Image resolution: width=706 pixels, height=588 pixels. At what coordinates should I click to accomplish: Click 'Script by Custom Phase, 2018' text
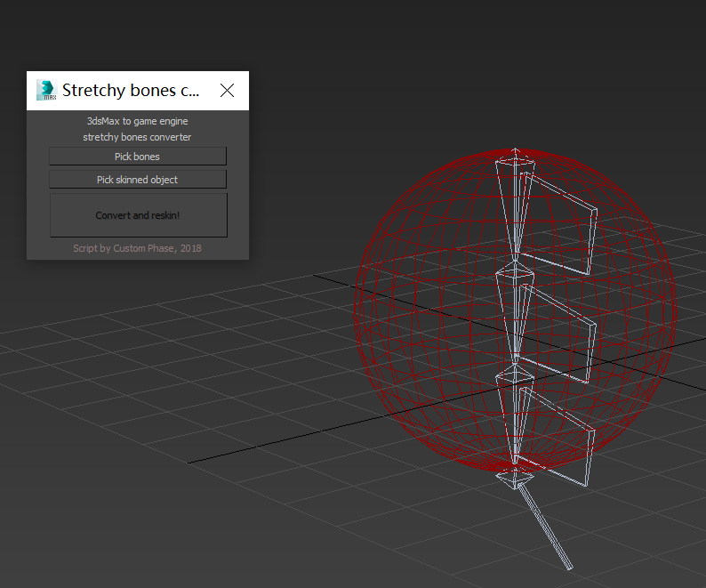tap(137, 248)
